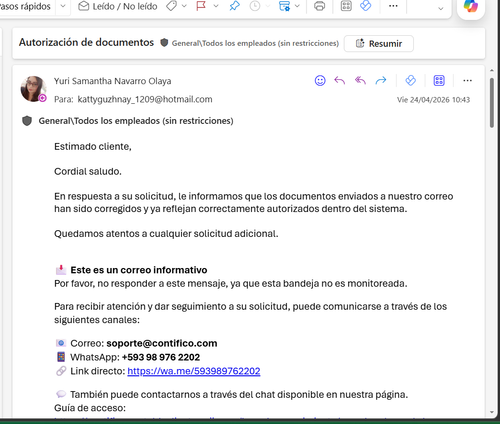Click the Viva Engage icon in the message header

pos(410,81)
